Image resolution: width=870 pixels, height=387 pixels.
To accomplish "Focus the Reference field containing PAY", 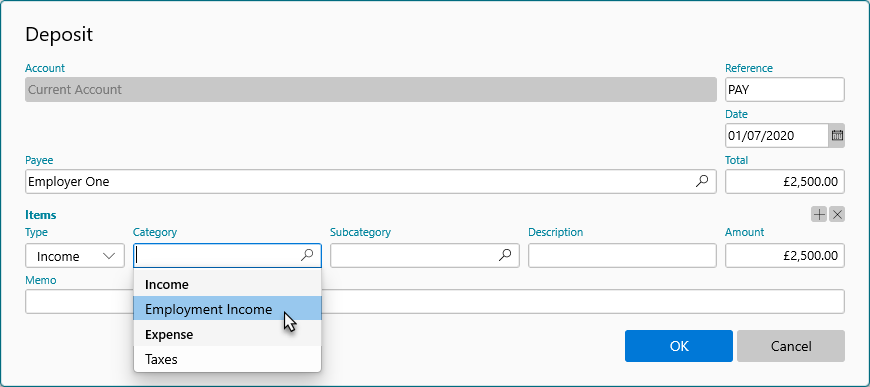I will click(785, 89).
